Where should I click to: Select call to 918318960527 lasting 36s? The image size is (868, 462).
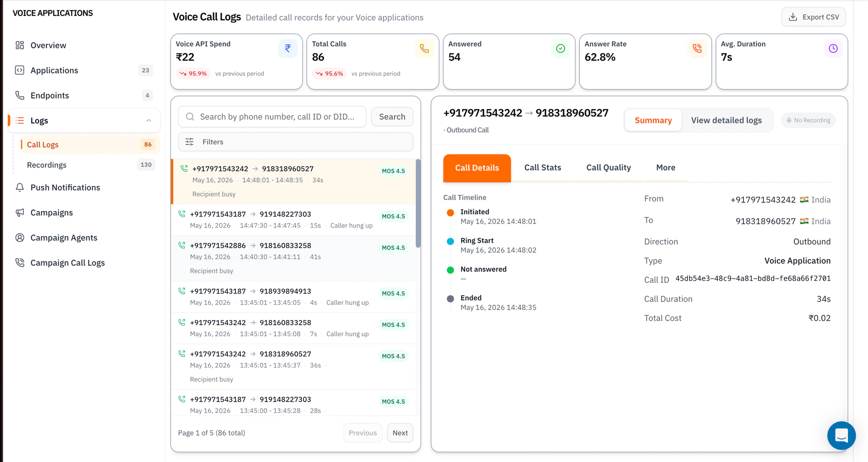point(294,366)
